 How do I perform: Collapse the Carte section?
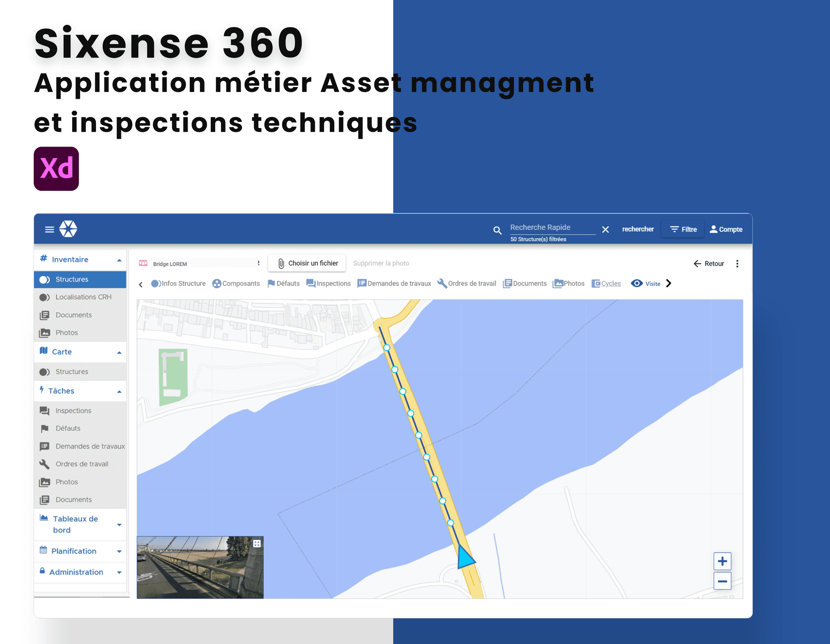pos(80,352)
